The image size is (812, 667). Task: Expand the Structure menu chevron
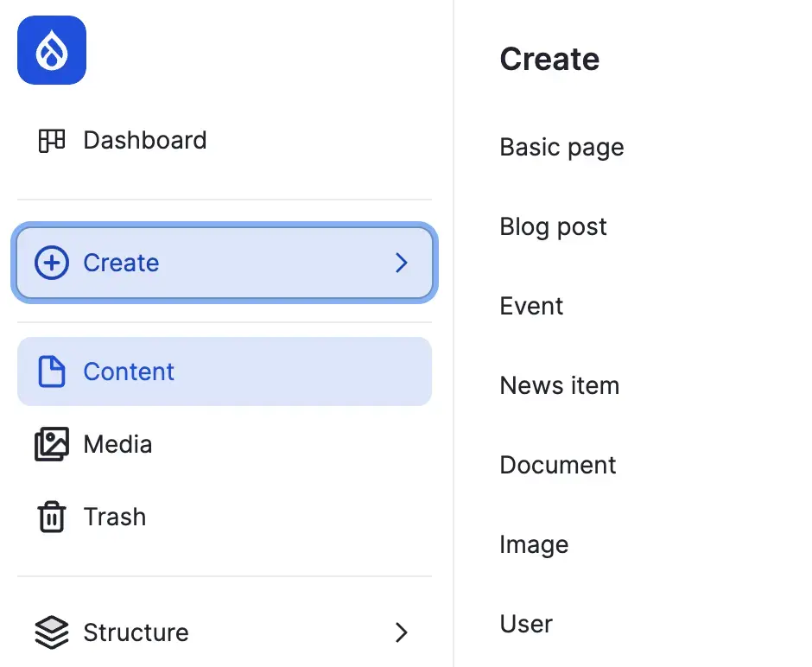point(401,632)
